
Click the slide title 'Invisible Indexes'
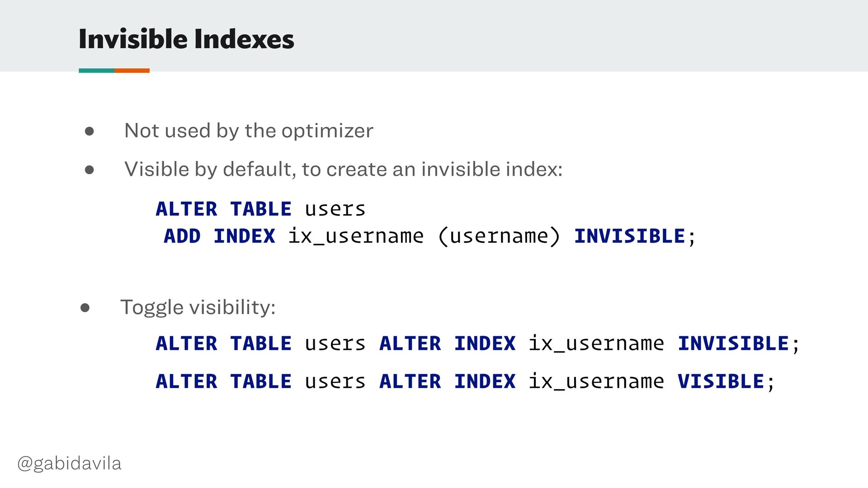(186, 39)
